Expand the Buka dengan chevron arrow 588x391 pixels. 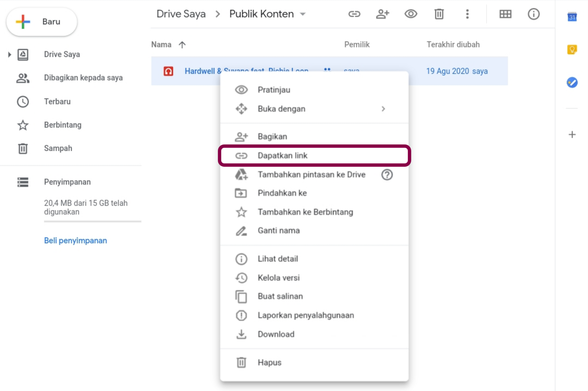point(383,109)
